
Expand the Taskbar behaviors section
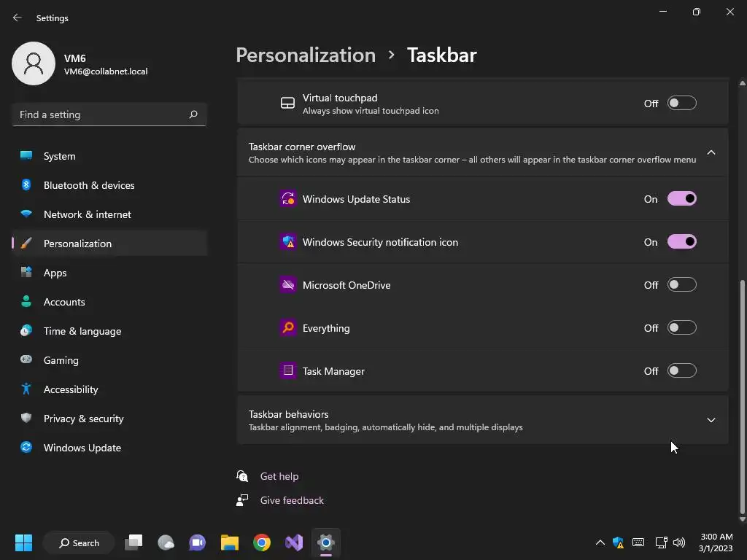click(711, 420)
